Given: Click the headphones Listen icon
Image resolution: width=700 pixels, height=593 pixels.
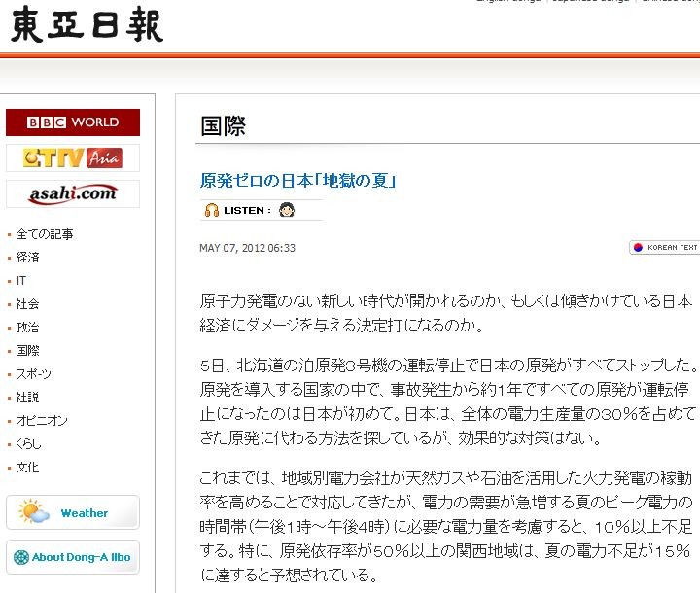Looking at the screenshot, I should [x=212, y=210].
